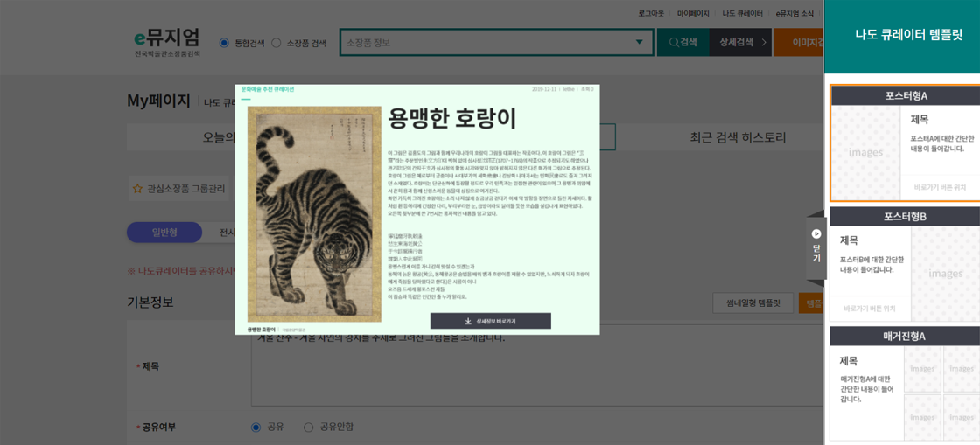Close the template panel with 닫기
980x445 pixels.
(x=815, y=248)
